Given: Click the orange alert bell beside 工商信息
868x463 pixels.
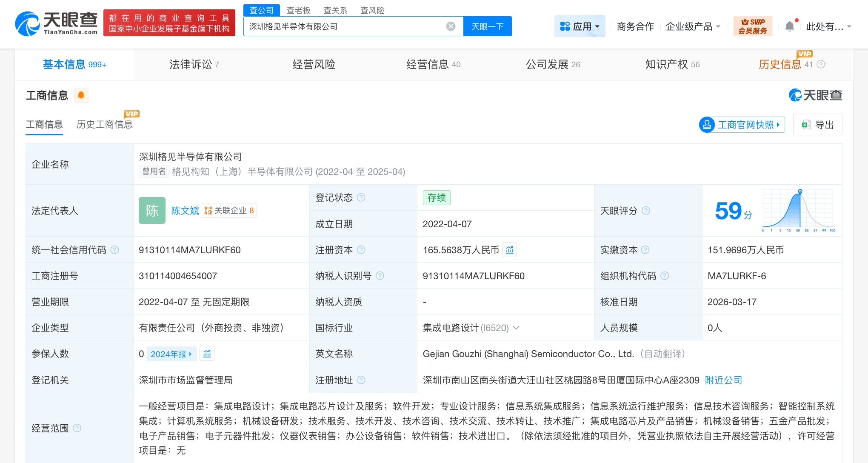Looking at the screenshot, I should [x=81, y=95].
